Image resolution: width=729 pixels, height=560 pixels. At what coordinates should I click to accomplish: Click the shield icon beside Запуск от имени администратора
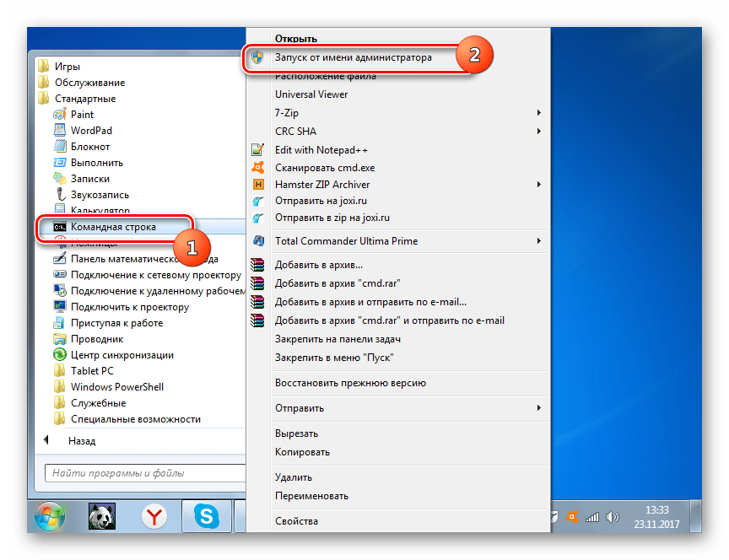(257, 57)
